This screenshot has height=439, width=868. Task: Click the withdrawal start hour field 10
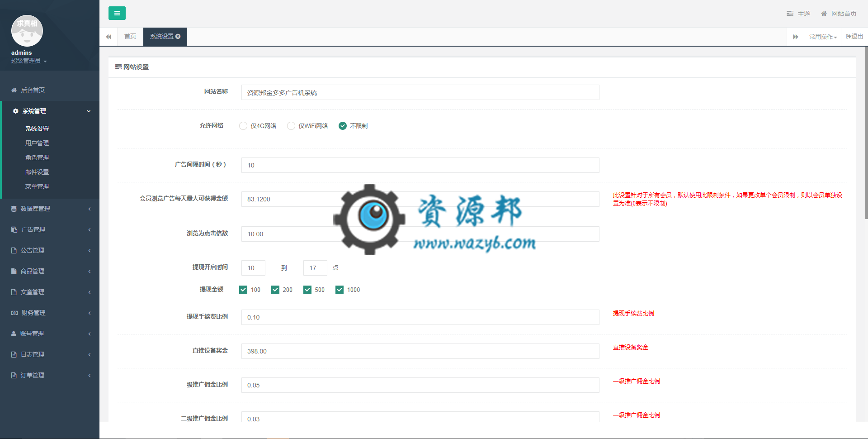click(x=253, y=268)
